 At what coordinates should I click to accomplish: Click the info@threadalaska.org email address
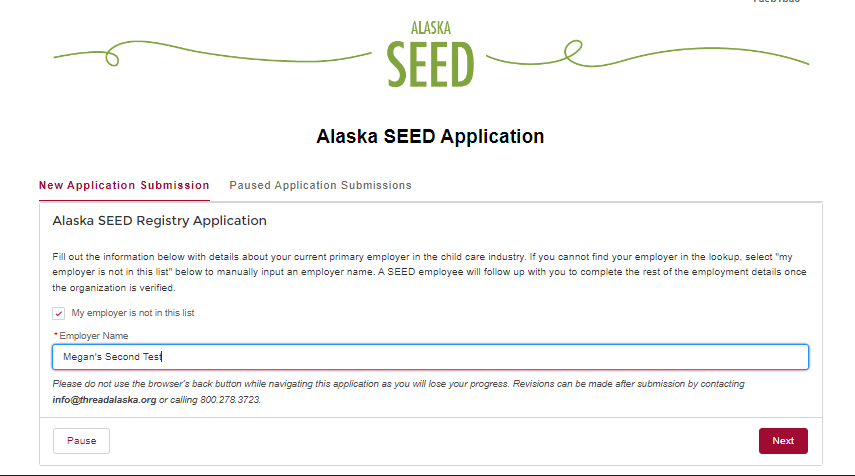coord(104,400)
